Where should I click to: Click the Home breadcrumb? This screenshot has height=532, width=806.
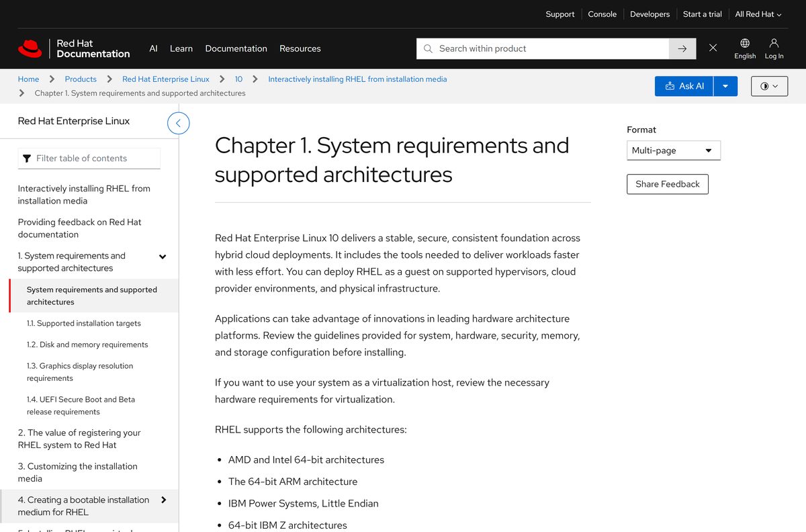click(28, 79)
